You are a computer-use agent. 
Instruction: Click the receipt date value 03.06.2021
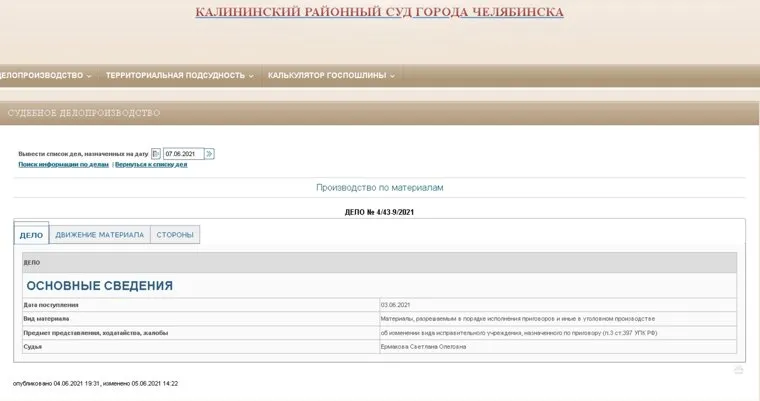pos(396,304)
